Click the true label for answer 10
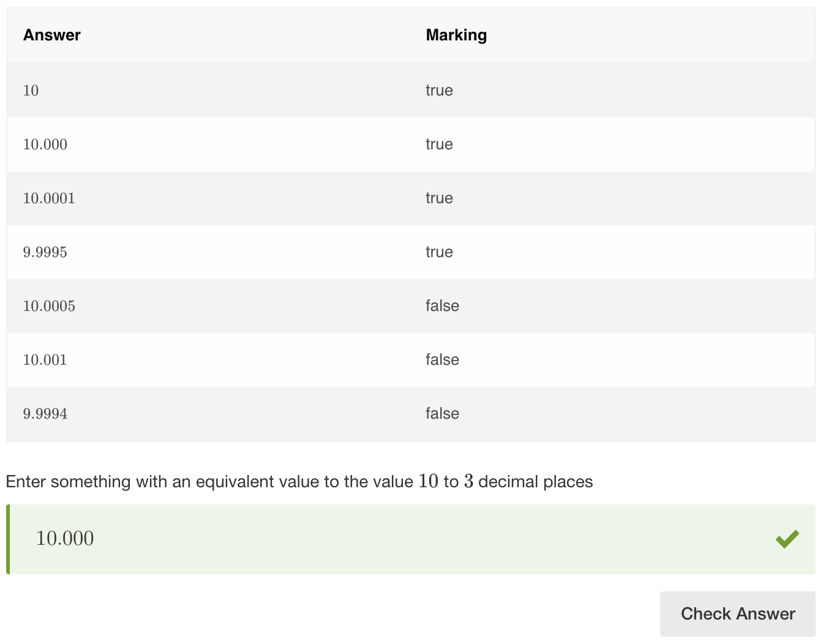Image resolution: width=823 pixels, height=644 pixels. (439, 90)
